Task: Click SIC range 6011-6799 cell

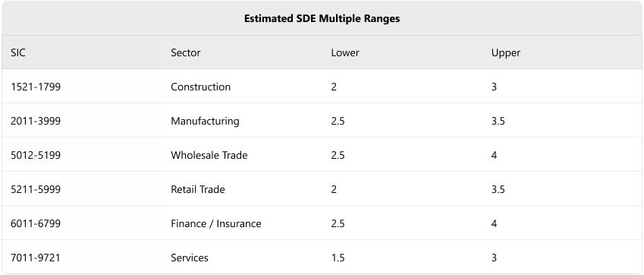Action: 36,223
